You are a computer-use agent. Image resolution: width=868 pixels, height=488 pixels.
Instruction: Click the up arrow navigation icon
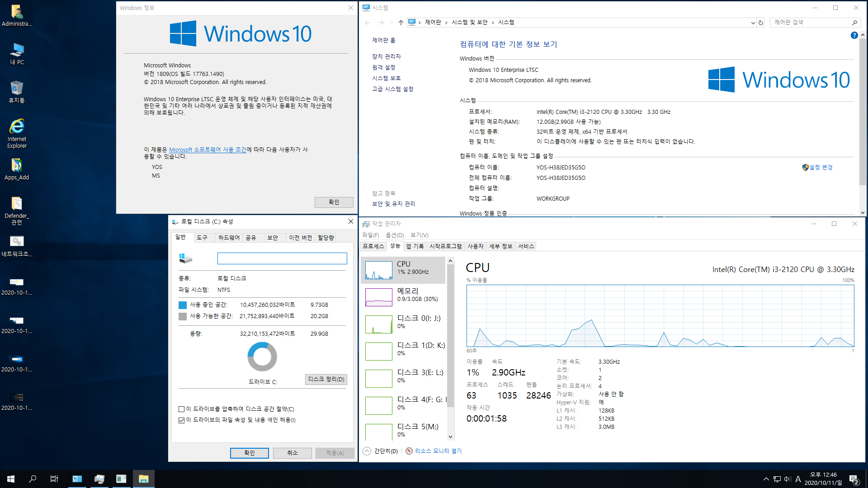[401, 23]
